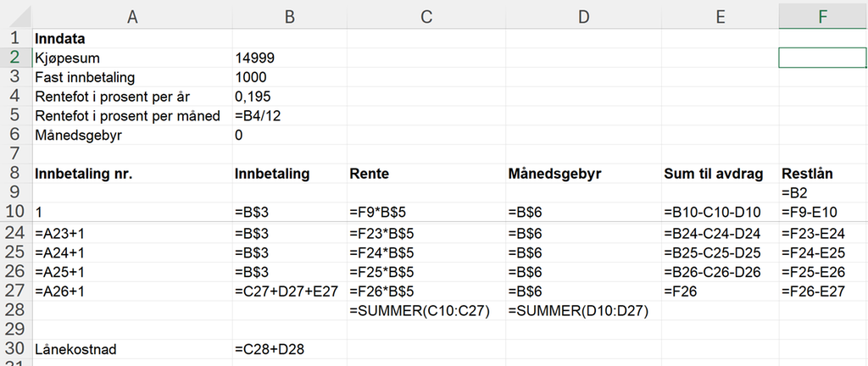Select the =SUMMER(D10:D27) cell

(583, 310)
